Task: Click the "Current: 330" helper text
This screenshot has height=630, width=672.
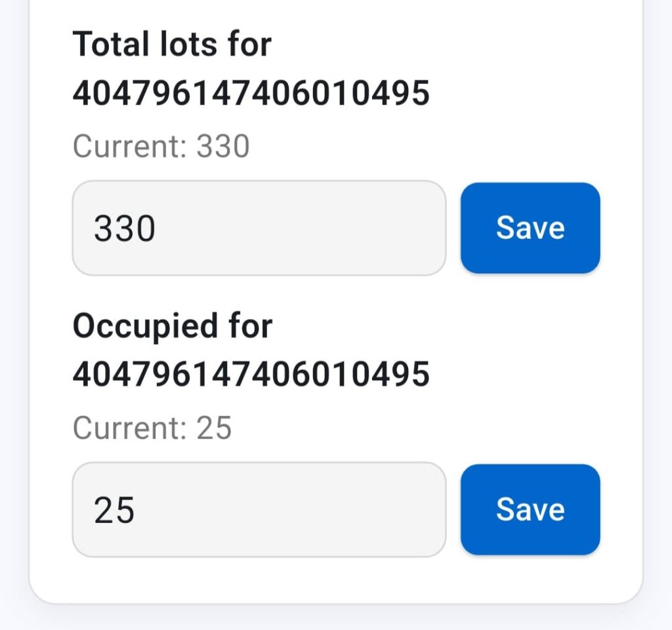Action: (x=161, y=147)
